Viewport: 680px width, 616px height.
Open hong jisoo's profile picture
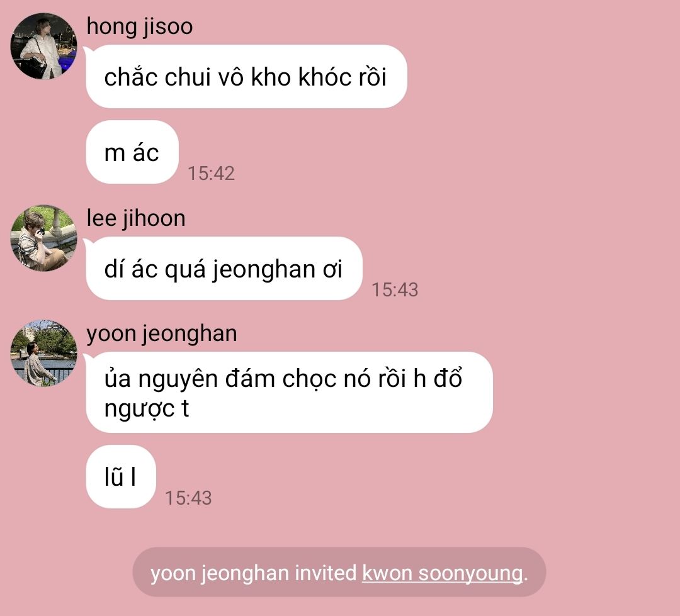point(44,46)
